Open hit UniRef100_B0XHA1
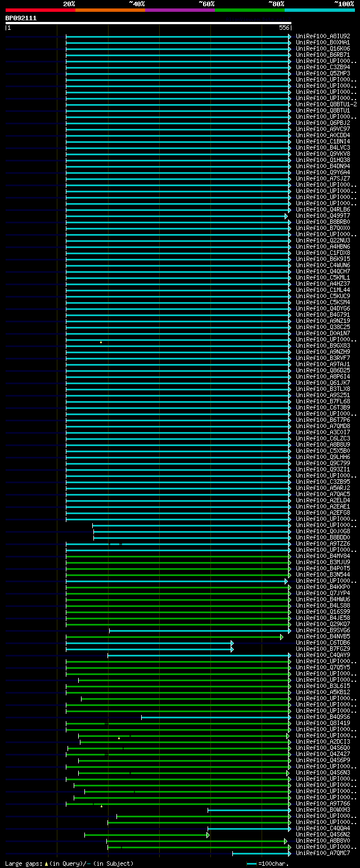Screen dimensions: 360x868 pyautogui.click(x=323, y=43)
